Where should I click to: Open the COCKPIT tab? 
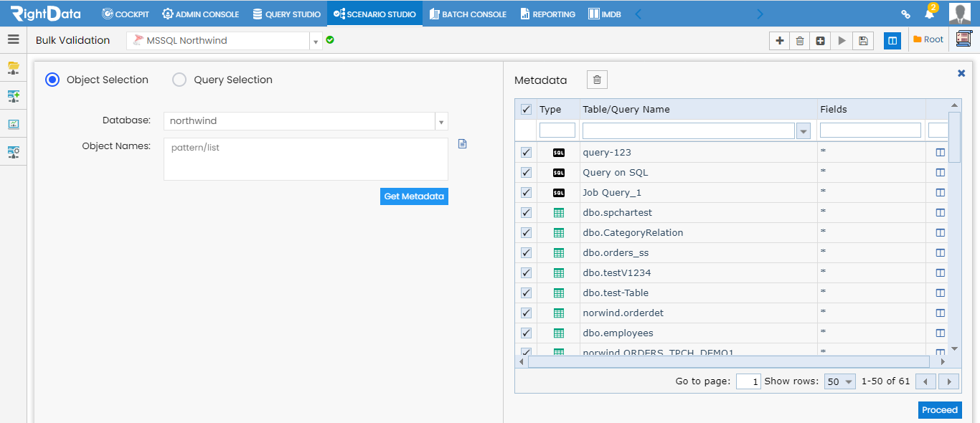(x=126, y=14)
